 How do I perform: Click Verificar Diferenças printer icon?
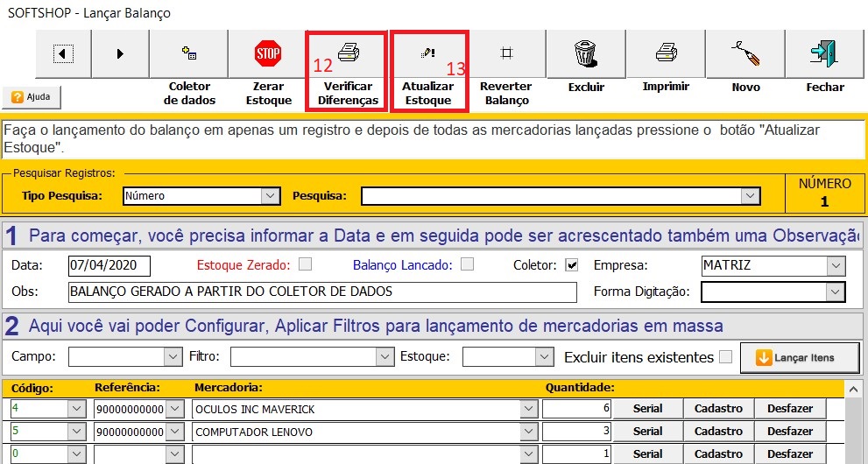click(347, 53)
